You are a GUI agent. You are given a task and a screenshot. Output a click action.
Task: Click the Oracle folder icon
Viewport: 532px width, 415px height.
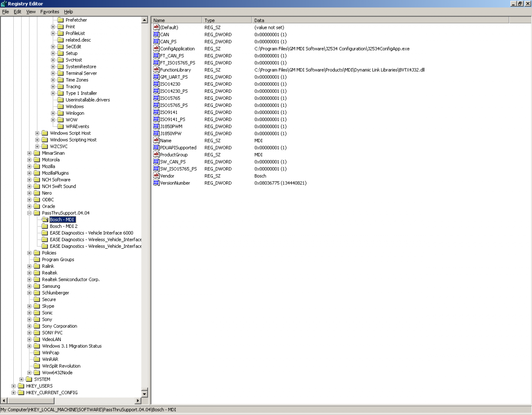[37, 206]
